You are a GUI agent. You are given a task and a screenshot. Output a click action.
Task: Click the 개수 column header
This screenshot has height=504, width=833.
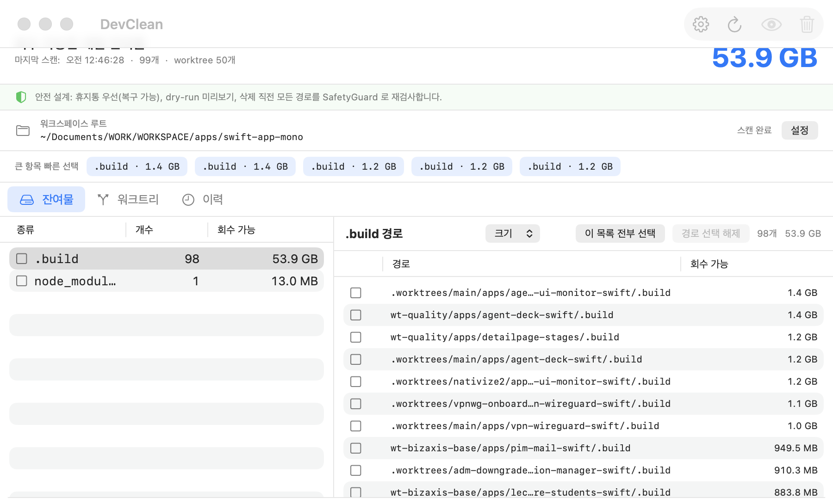[144, 230]
